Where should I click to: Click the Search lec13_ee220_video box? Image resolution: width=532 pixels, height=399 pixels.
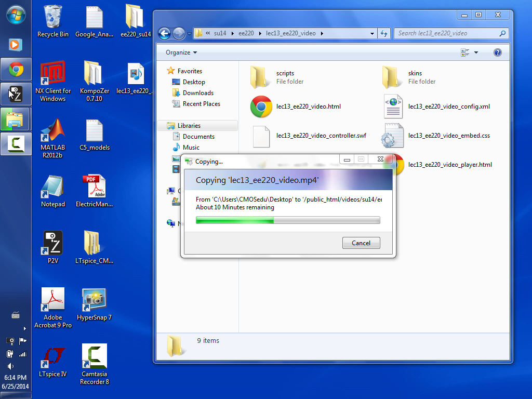451,33
